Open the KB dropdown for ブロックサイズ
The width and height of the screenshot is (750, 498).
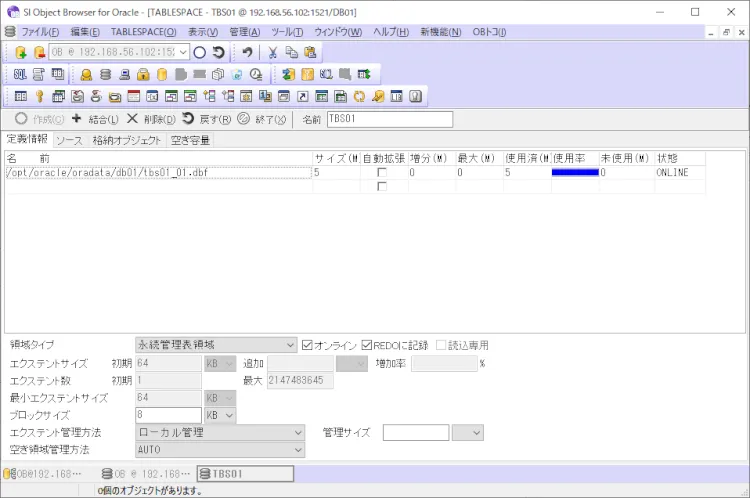[x=229, y=415]
